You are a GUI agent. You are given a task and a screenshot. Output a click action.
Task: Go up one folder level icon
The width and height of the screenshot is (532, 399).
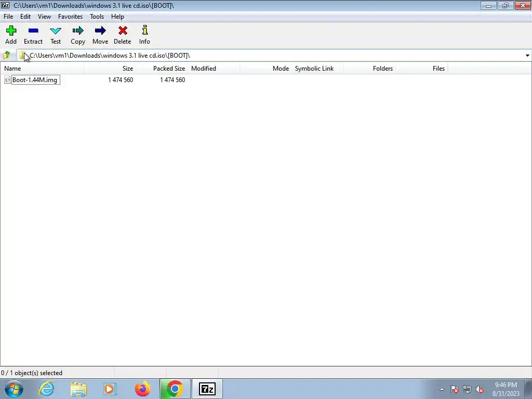6,55
